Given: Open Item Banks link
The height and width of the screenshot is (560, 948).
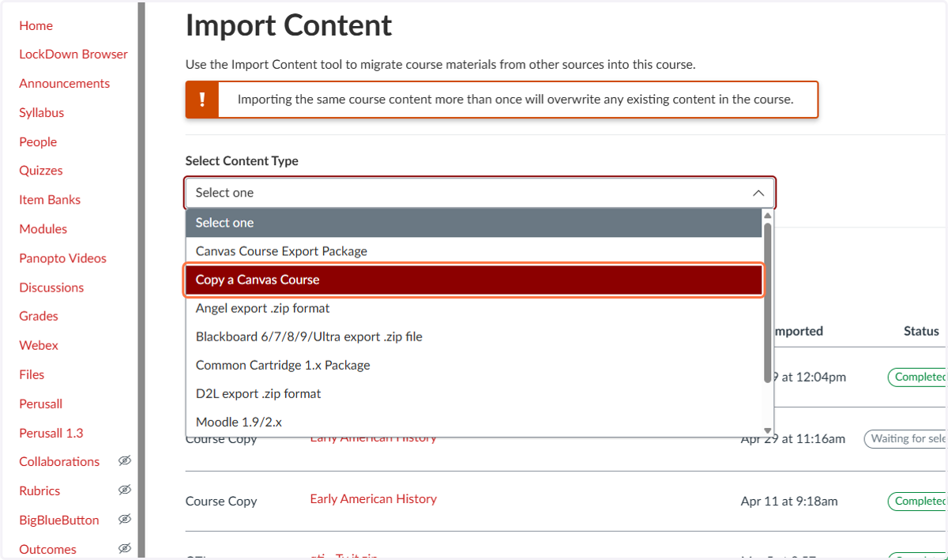Looking at the screenshot, I should pyautogui.click(x=50, y=200).
